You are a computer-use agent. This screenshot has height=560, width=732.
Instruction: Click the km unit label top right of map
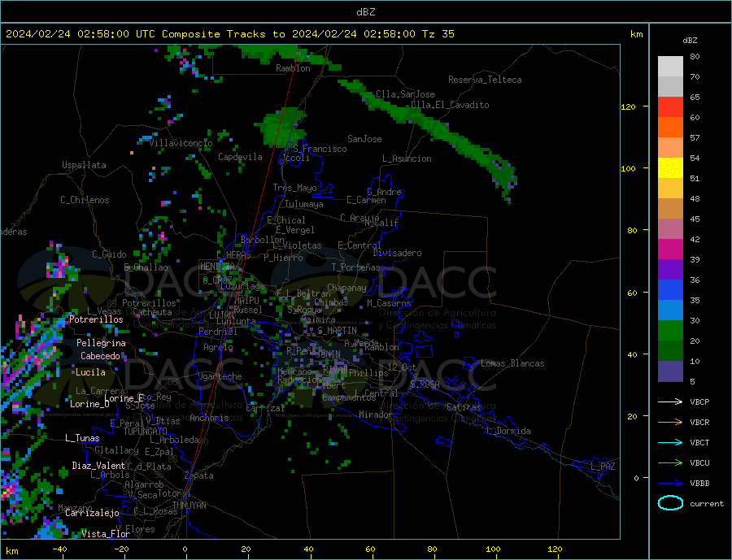636,34
